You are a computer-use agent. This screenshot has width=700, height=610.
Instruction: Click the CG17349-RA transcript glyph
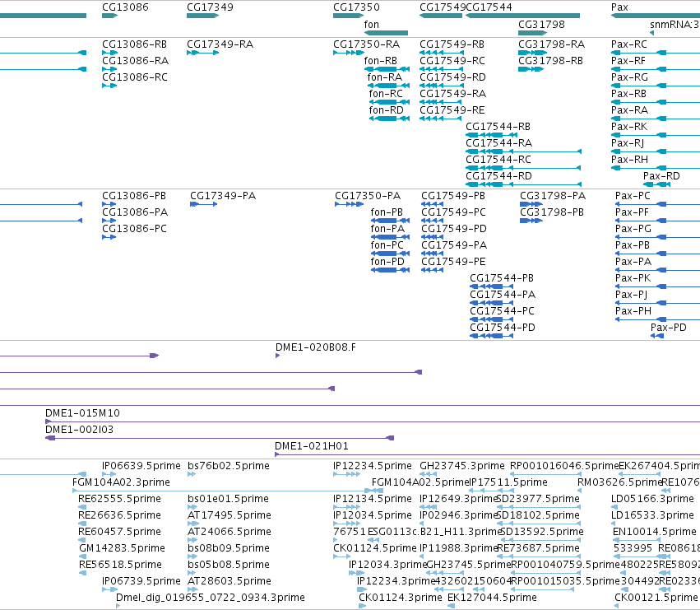[202, 53]
